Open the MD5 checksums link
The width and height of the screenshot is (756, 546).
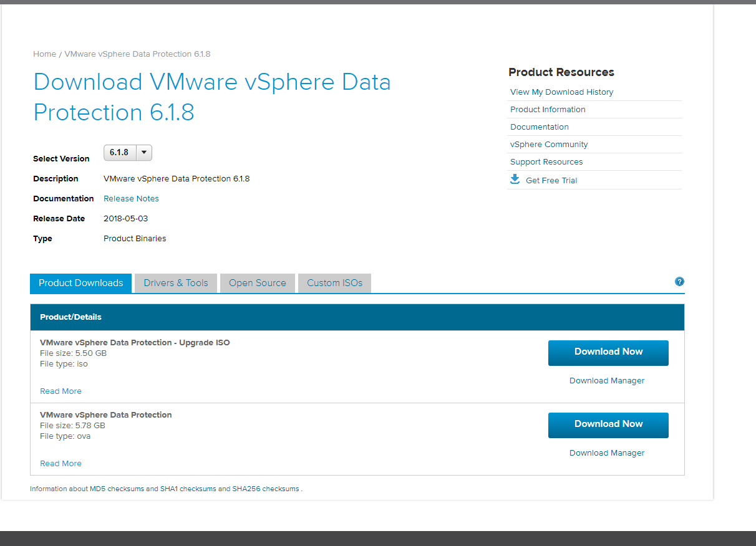tap(117, 489)
